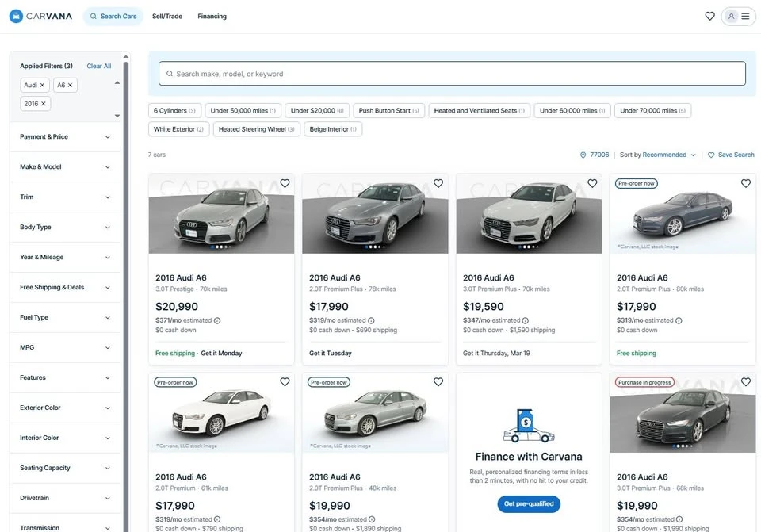Remove the A6 filter chip
Screen dimensions: 761x532
70,85
